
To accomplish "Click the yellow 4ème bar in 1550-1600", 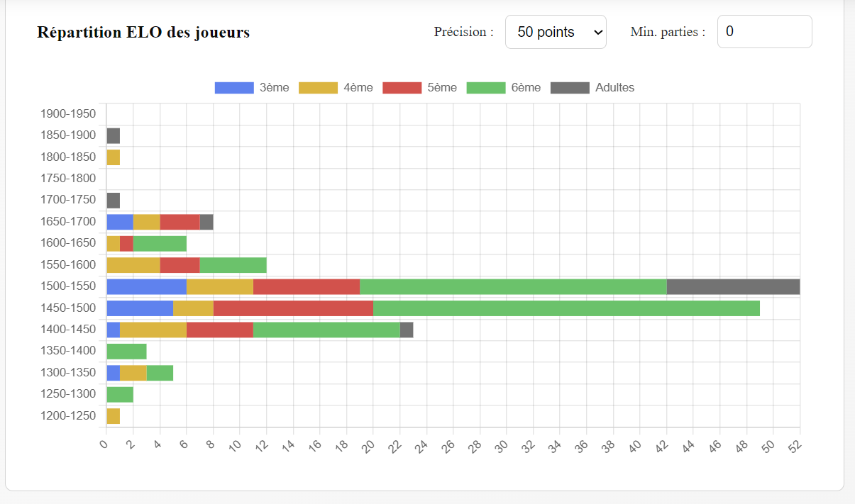I will pos(133,265).
